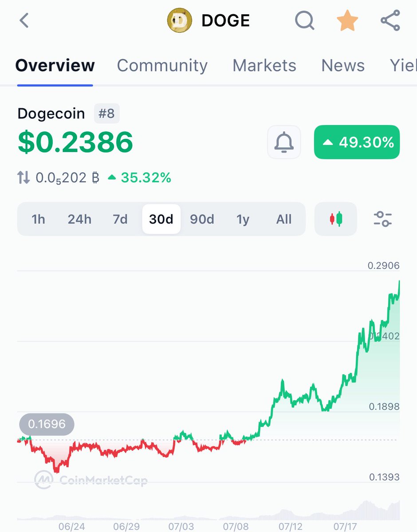417x532 pixels.
Task: Tap the green 49.30% change button
Action: click(x=357, y=142)
